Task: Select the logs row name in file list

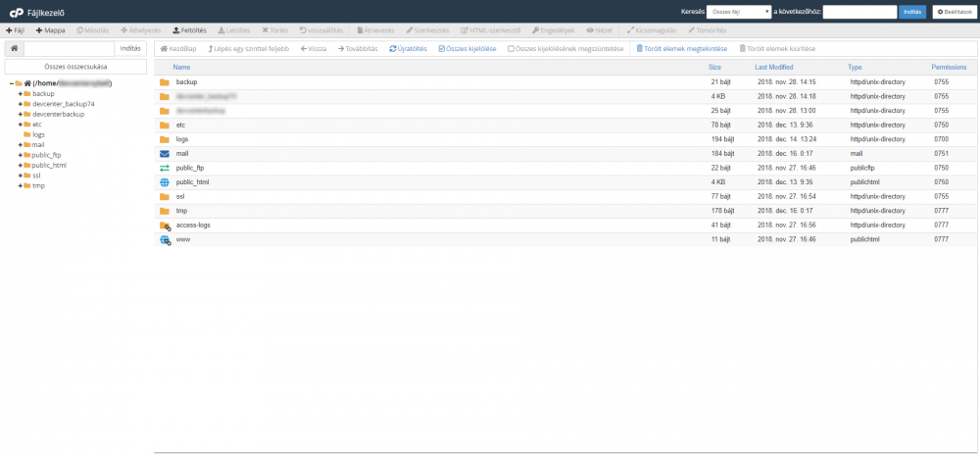Action: point(182,139)
